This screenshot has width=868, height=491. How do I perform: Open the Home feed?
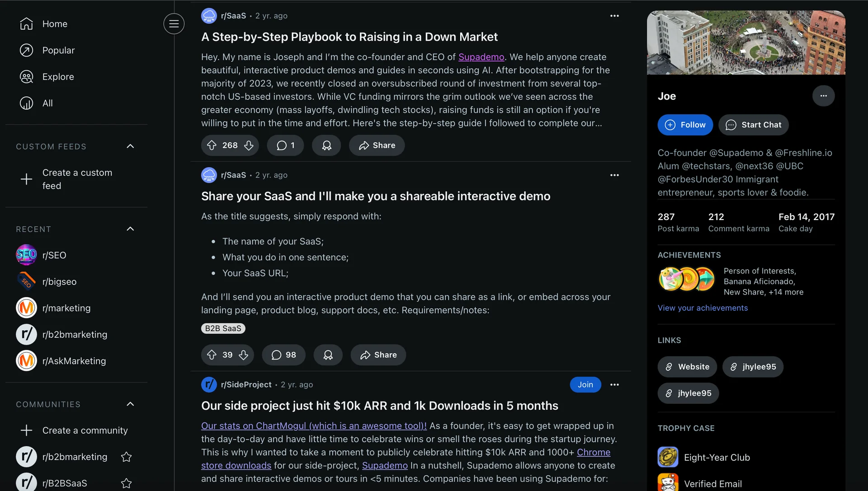(x=54, y=23)
